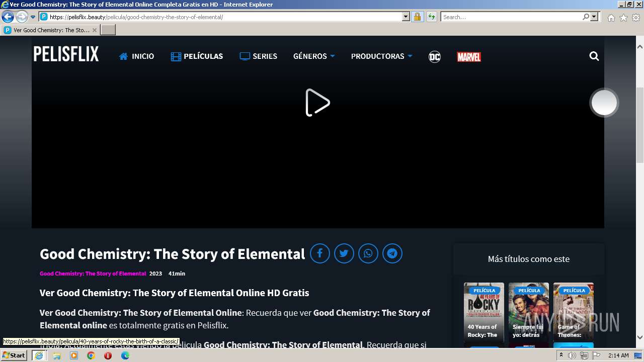
Task: Click the browser Home icon
Action: tap(611, 18)
